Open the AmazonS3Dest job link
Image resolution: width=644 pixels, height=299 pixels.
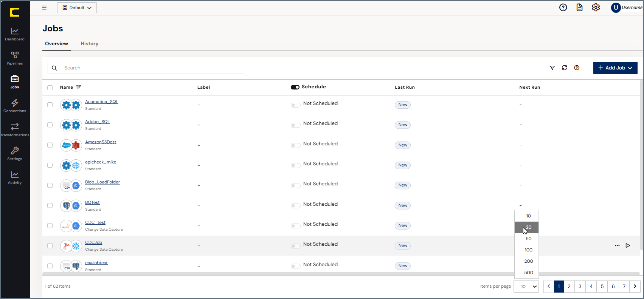click(x=101, y=142)
